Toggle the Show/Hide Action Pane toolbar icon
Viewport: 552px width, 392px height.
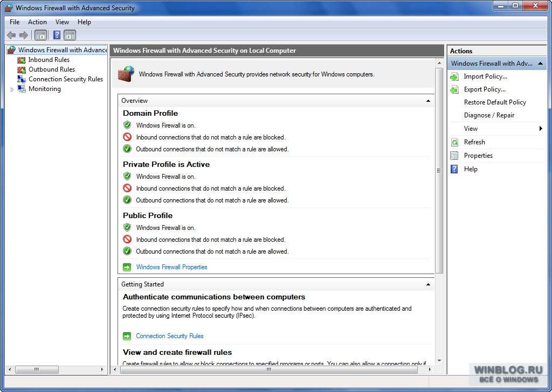click(x=70, y=35)
